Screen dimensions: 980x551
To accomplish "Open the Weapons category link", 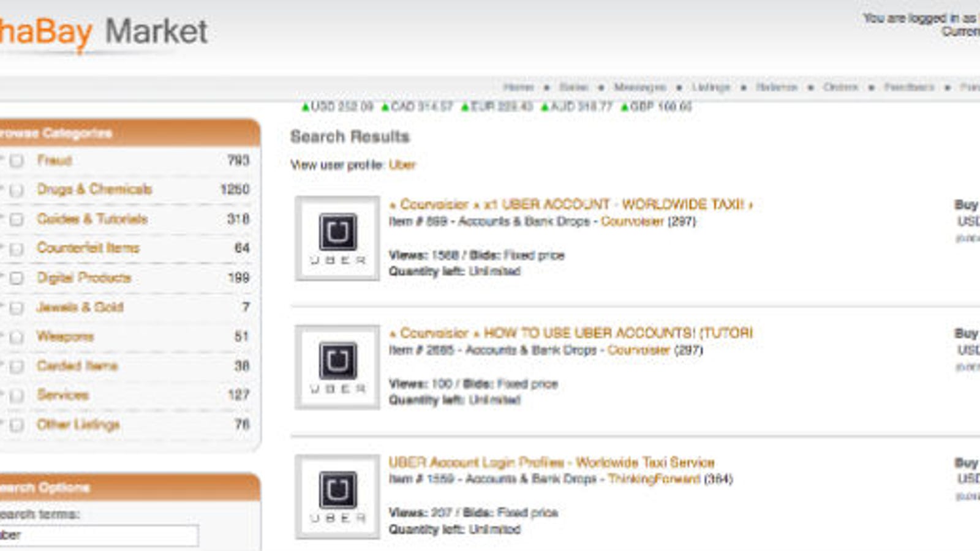I will point(65,336).
